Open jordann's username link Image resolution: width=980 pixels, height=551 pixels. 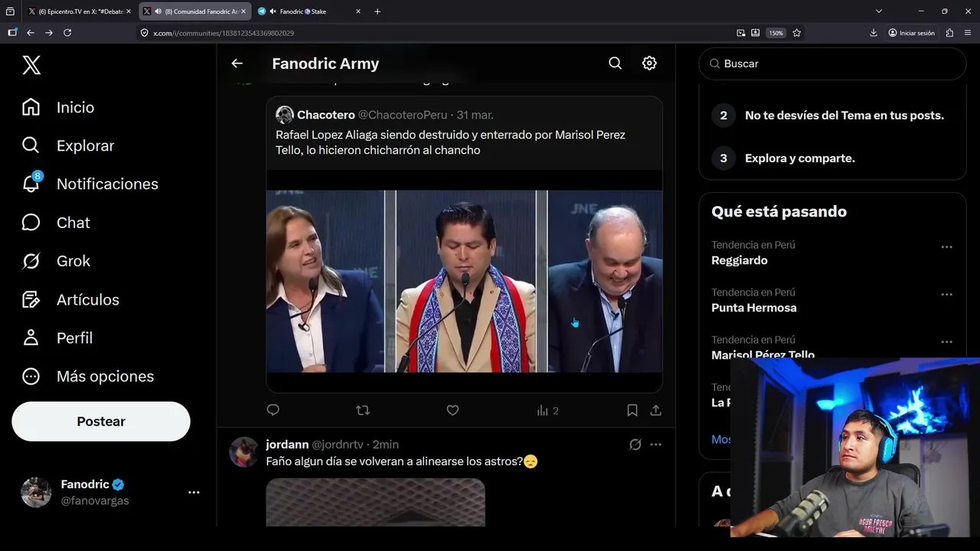click(287, 444)
